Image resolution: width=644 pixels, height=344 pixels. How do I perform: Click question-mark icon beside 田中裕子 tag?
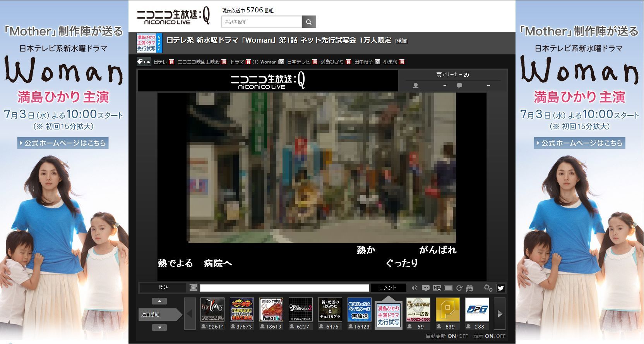377,62
